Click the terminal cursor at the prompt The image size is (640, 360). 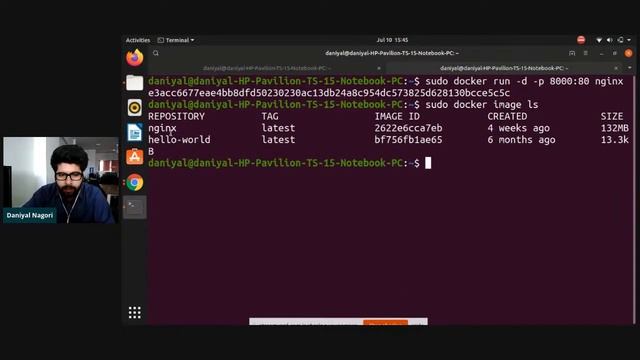click(428, 163)
